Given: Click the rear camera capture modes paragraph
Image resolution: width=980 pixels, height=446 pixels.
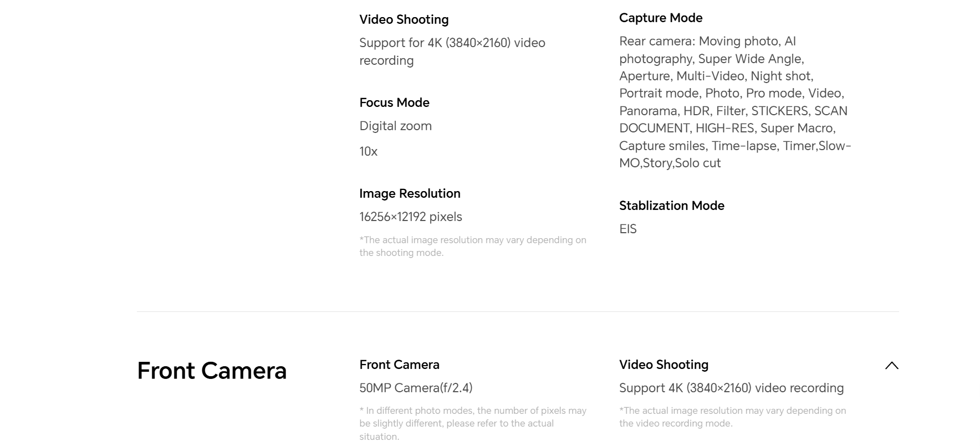Looking at the screenshot, I should [x=735, y=102].
